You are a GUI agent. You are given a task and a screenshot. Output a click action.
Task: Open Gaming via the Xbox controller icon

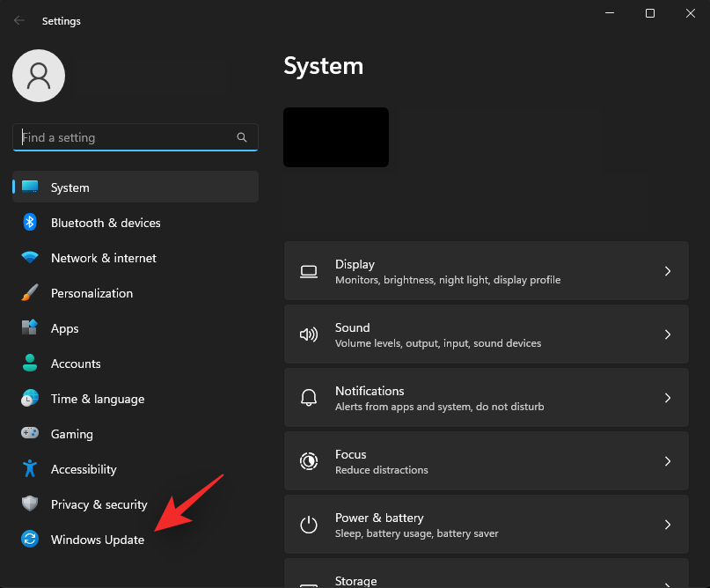coord(30,434)
